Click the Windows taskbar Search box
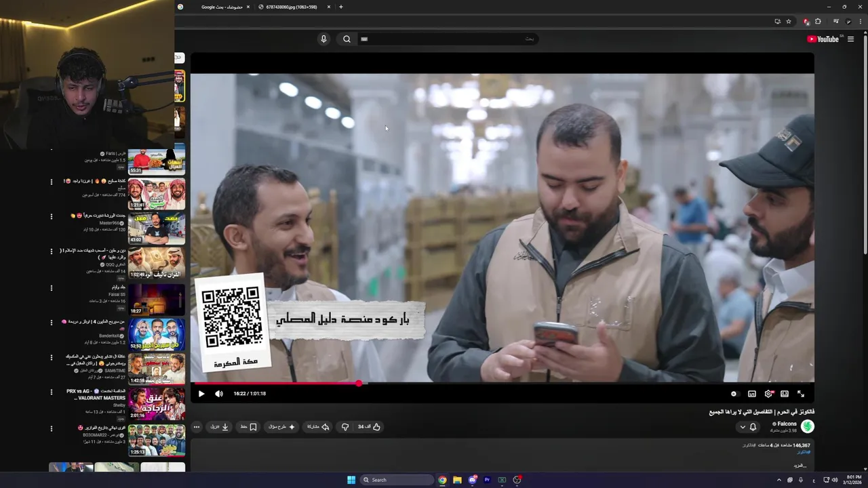868x488 pixels. [x=397, y=480]
